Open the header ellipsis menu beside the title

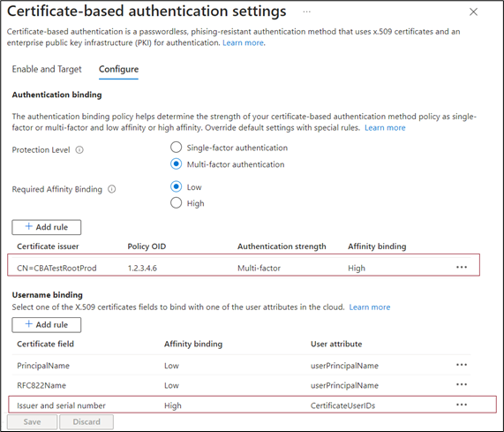(x=306, y=11)
